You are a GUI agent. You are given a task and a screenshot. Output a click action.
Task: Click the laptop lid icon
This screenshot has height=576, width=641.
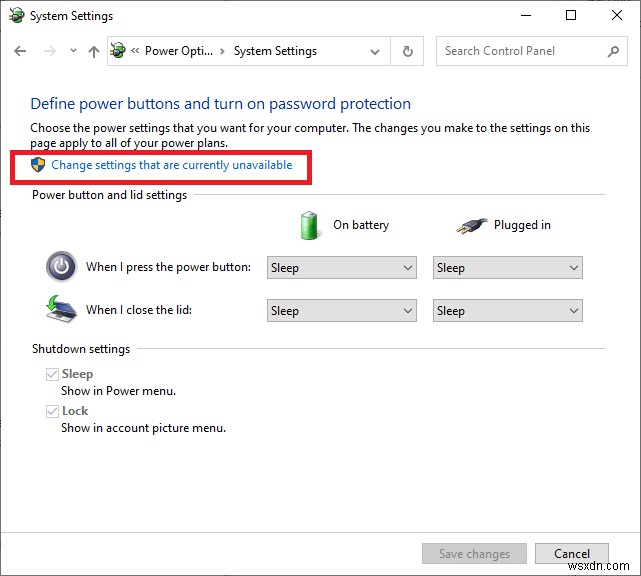coord(61,309)
